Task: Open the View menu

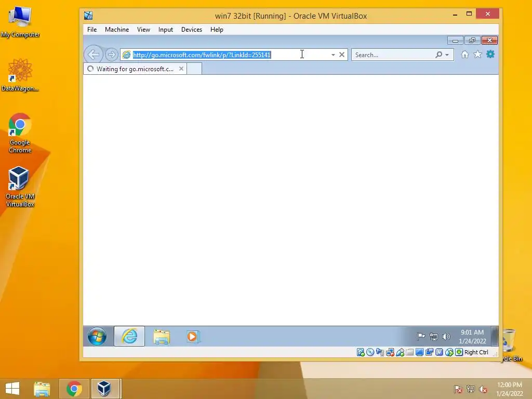Action: coord(143,30)
